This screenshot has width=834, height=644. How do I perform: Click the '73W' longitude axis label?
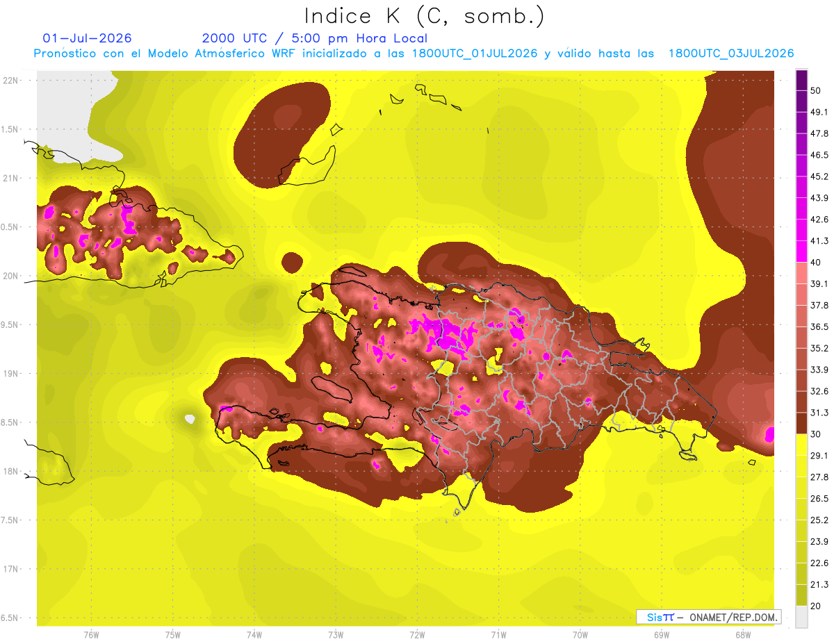tap(336, 635)
